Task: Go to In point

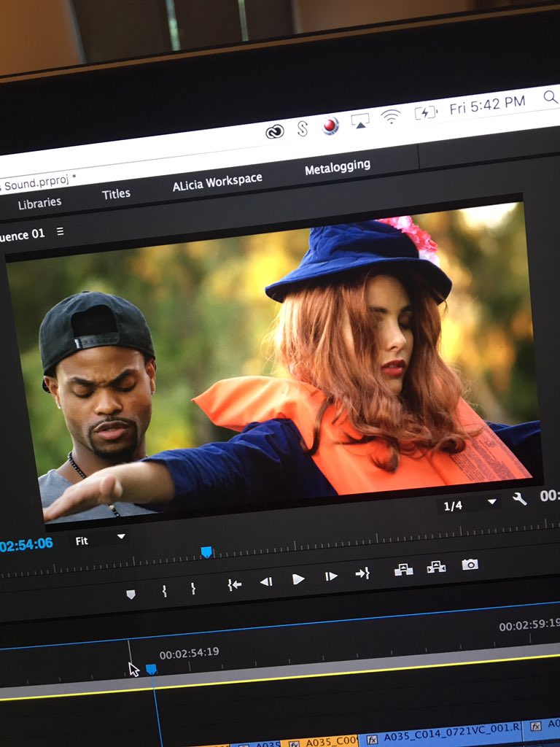Action: click(234, 584)
